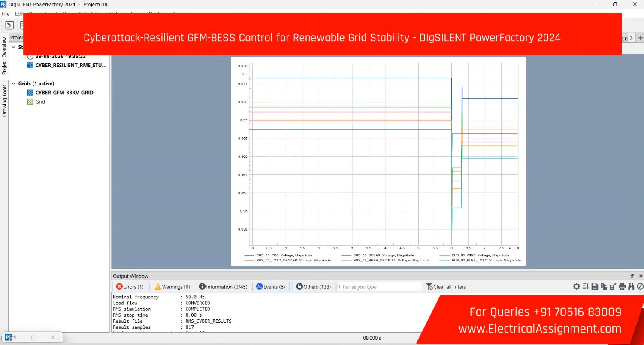Switch to the Project Overview side tab
The height and width of the screenshot is (345, 644).
pos(4,56)
